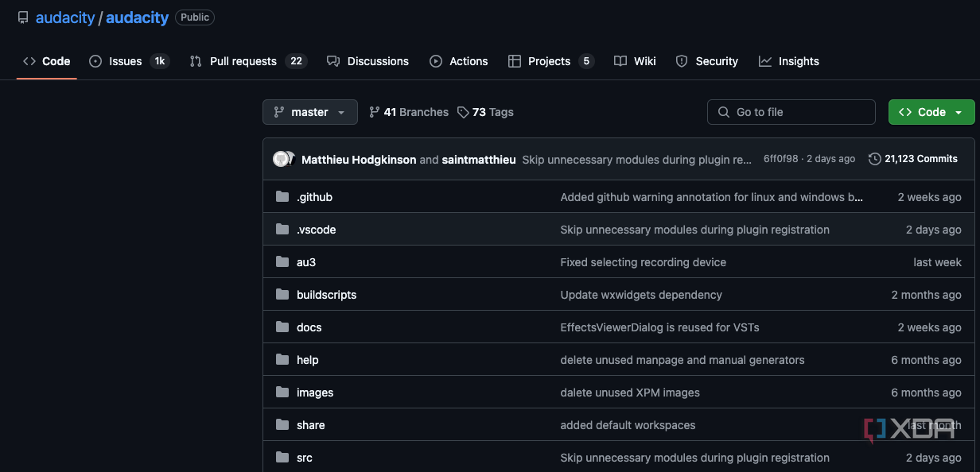
Task: Click the folder icon beside buildscripts
Action: [x=282, y=295]
